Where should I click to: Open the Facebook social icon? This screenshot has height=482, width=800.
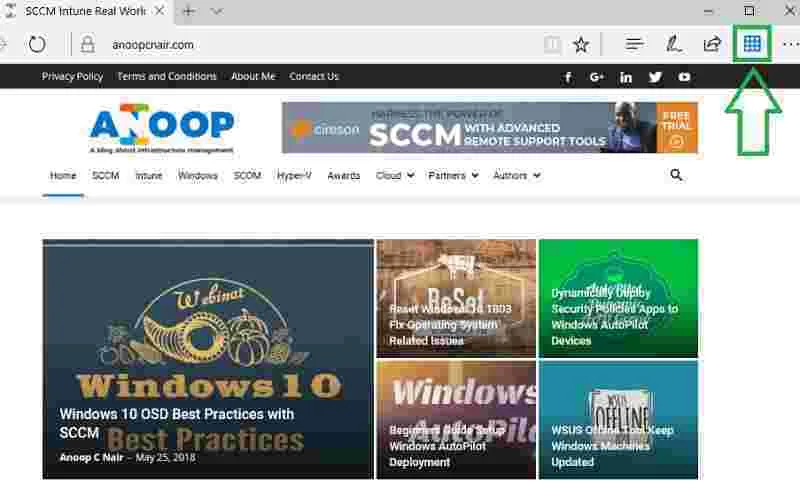click(x=568, y=77)
